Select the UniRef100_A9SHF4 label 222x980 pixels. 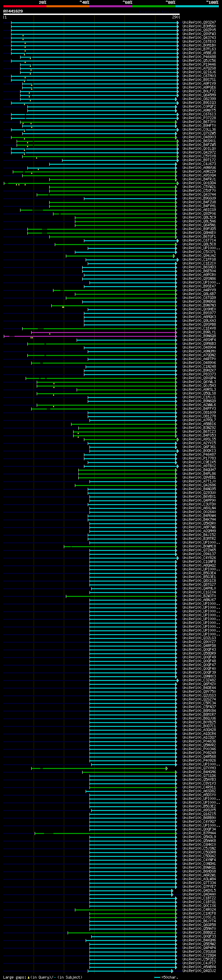(x=199, y=340)
